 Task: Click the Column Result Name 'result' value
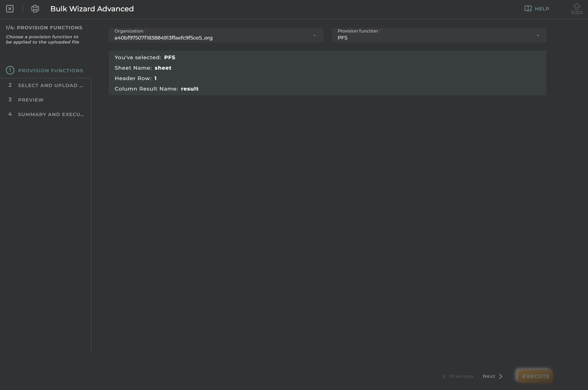tap(190, 89)
